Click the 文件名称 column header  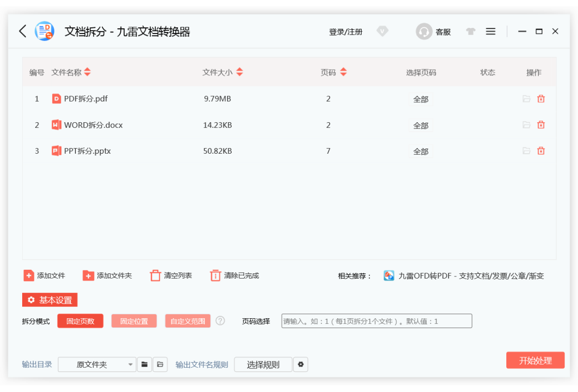click(x=67, y=72)
